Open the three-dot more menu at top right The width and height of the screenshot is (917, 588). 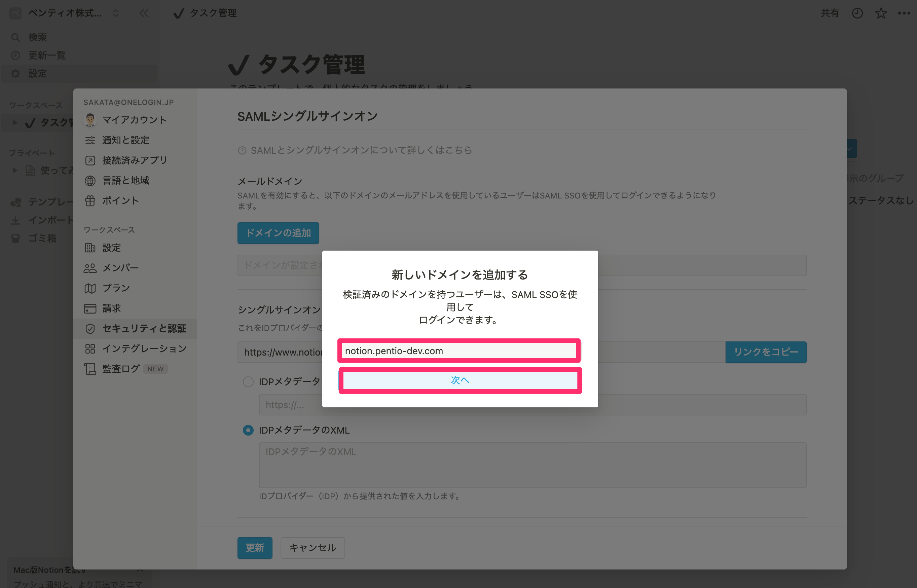904,13
